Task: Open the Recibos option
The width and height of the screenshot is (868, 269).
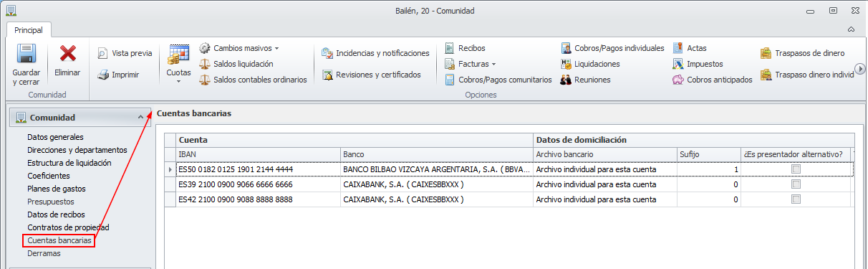Action: pos(465,48)
